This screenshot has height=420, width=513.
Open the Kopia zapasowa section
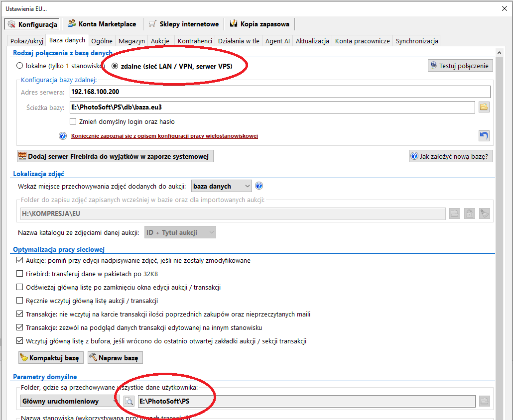pos(259,24)
